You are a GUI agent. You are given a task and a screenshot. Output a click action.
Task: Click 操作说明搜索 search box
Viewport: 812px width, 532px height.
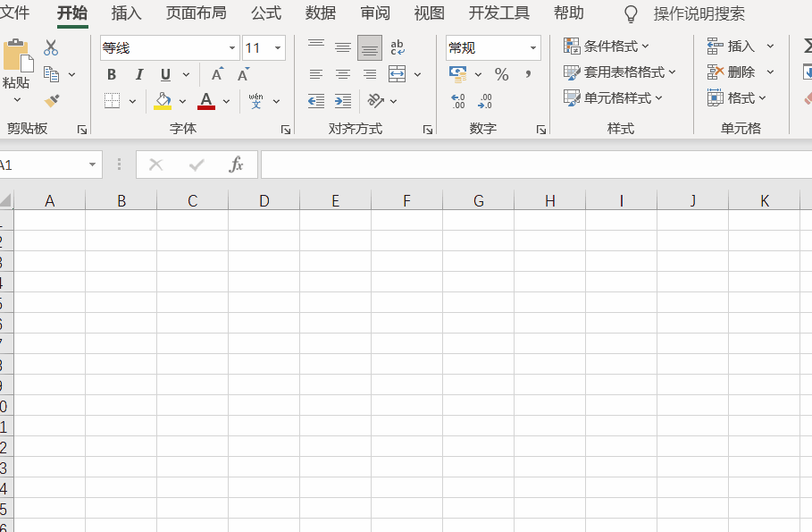[x=699, y=14]
